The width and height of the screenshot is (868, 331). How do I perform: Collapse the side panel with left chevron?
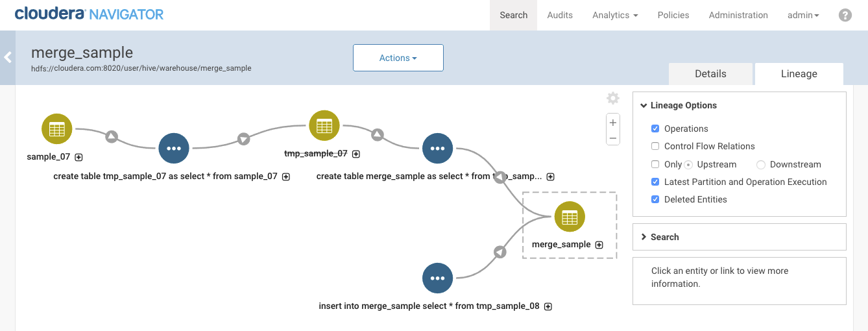pos(8,58)
